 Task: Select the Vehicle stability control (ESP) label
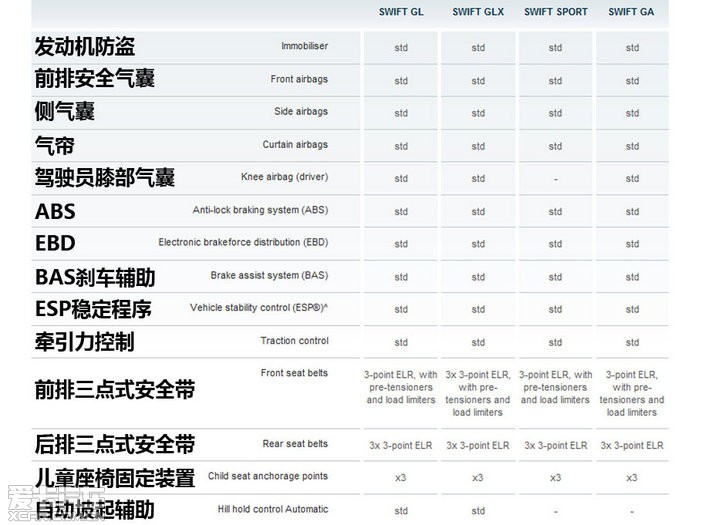pyautogui.click(x=258, y=308)
